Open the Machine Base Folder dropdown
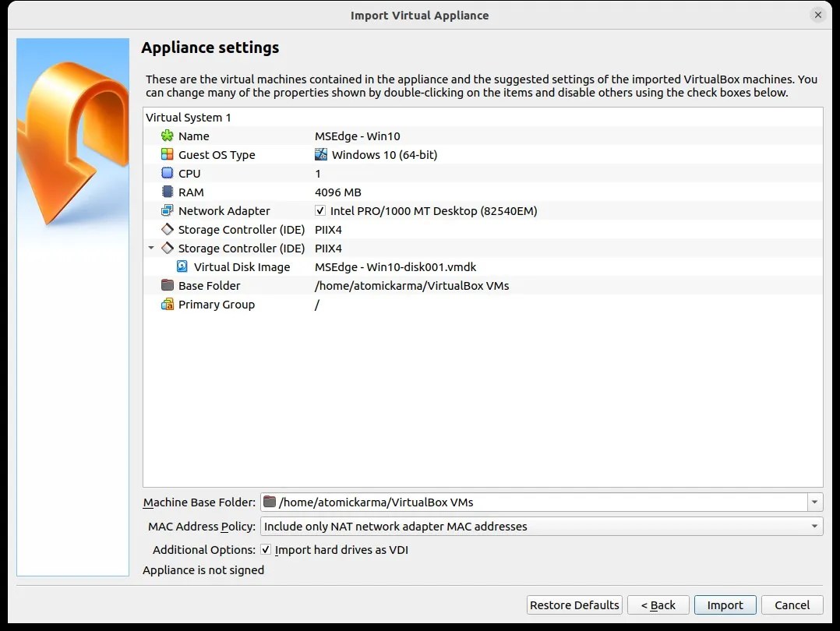840x631 pixels. coord(814,502)
